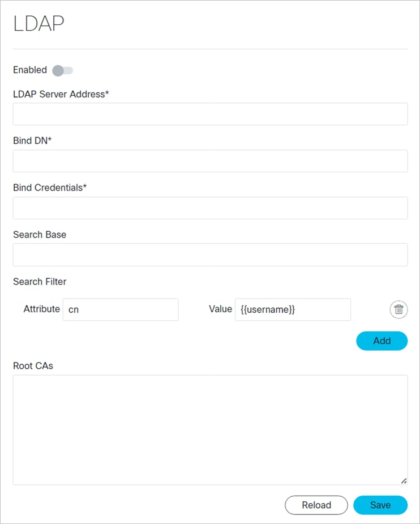Reload the LDAP settings
420x524 pixels.
click(316, 505)
